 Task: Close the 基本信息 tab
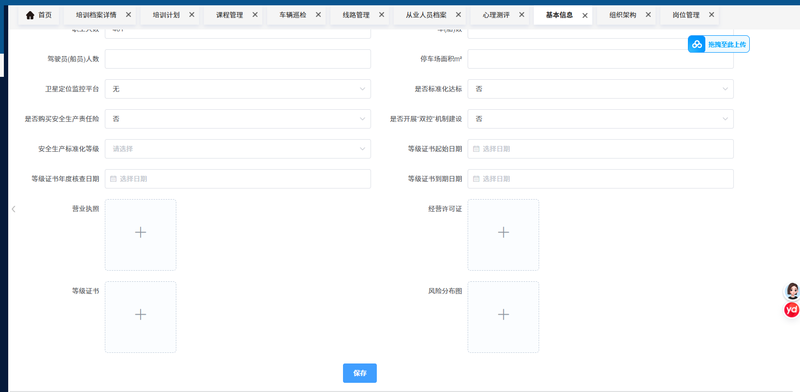point(585,15)
